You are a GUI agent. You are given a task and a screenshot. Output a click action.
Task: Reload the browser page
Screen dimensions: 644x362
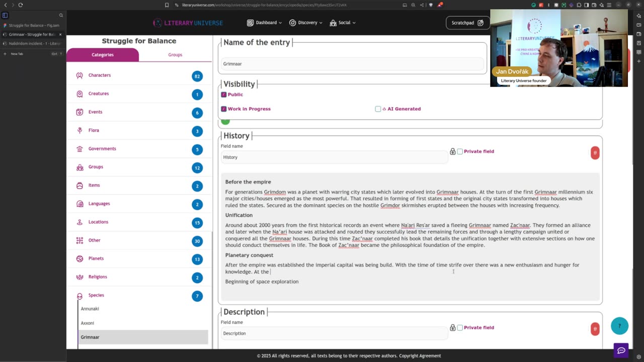coord(21,5)
